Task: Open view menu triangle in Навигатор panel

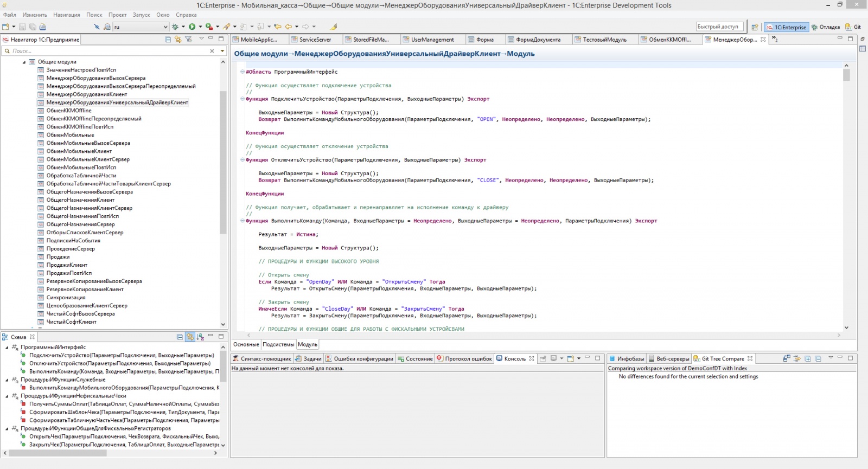Action: pyautogui.click(x=201, y=38)
